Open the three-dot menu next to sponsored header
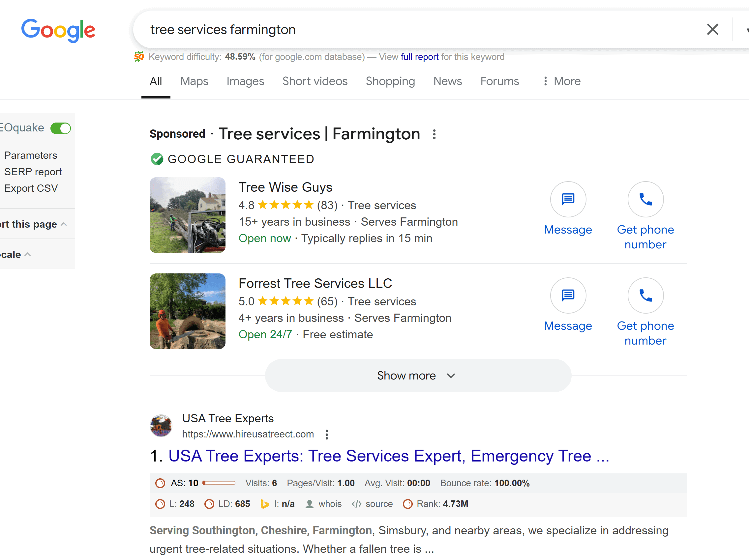 tap(434, 134)
